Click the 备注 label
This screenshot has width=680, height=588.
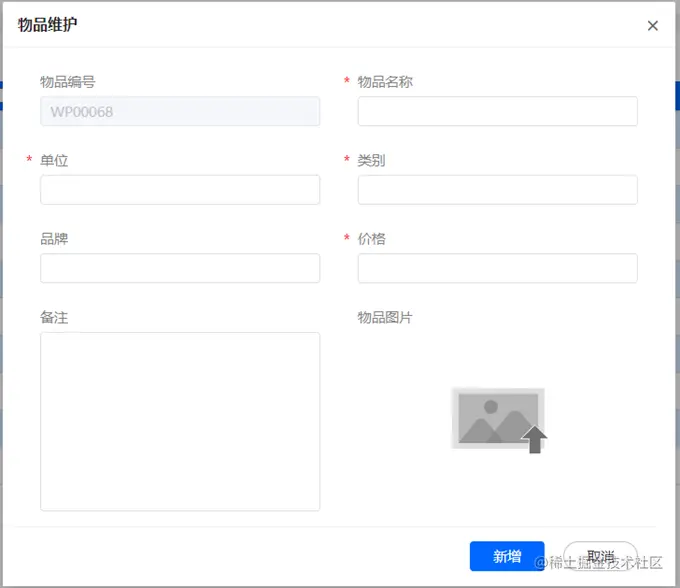[x=54, y=317]
